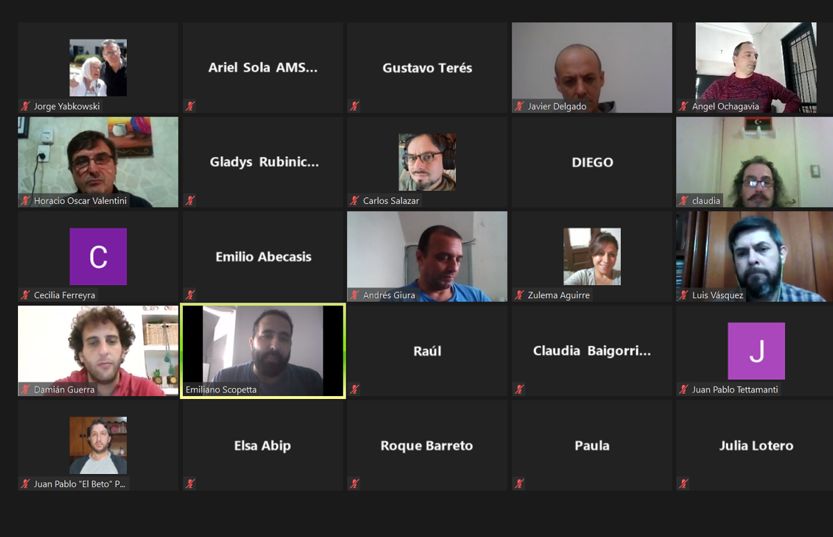Select the Roque Barreto participant tile
Screen dimensions: 833x537
(x=427, y=445)
